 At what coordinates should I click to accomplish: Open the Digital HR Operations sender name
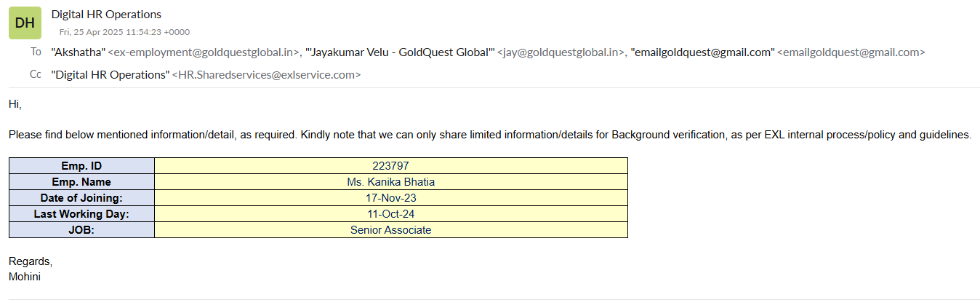(106, 14)
